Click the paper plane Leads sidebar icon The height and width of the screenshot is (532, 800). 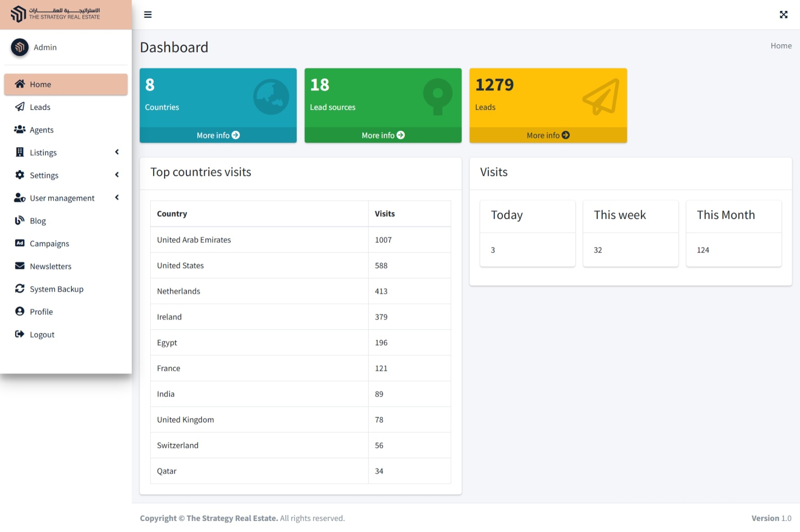coord(20,107)
